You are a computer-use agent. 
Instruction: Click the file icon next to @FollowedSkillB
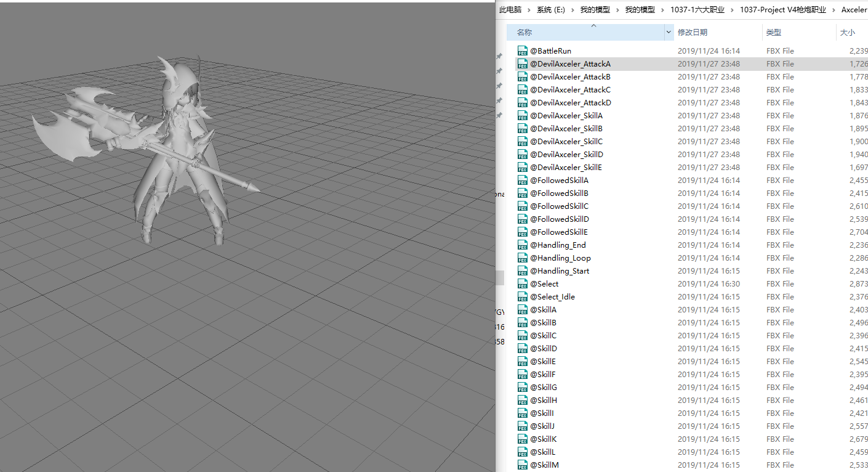click(523, 193)
